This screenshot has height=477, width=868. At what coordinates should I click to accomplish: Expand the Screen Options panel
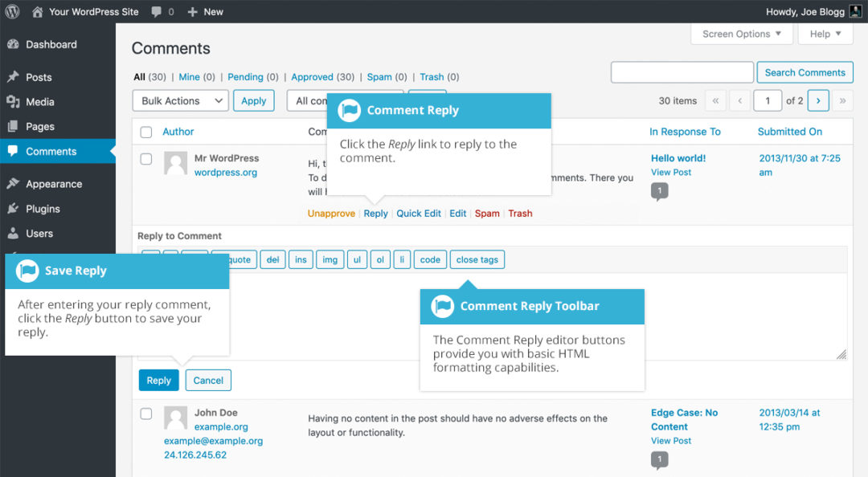pyautogui.click(x=740, y=34)
